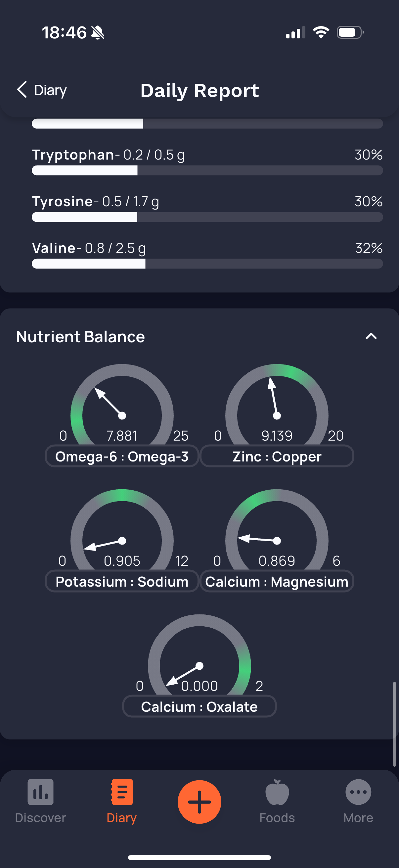Tap the battery icon in status bar

[x=350, y=32]
